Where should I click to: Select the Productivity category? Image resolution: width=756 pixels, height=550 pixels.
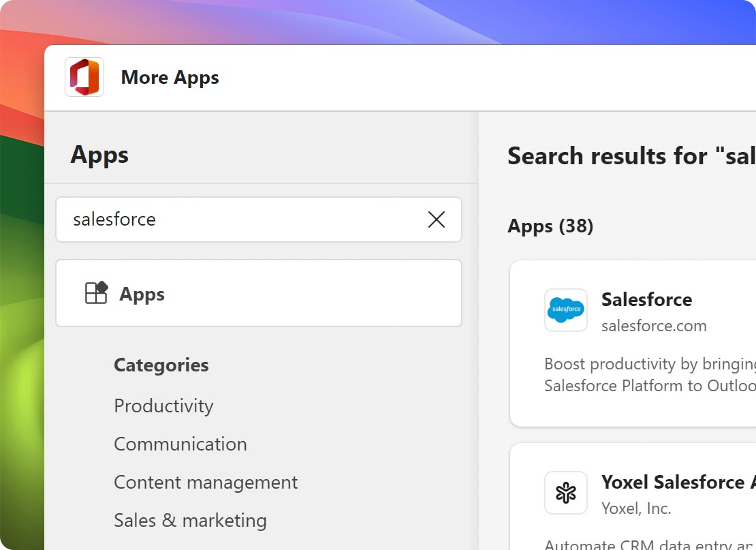coord(163,406)
